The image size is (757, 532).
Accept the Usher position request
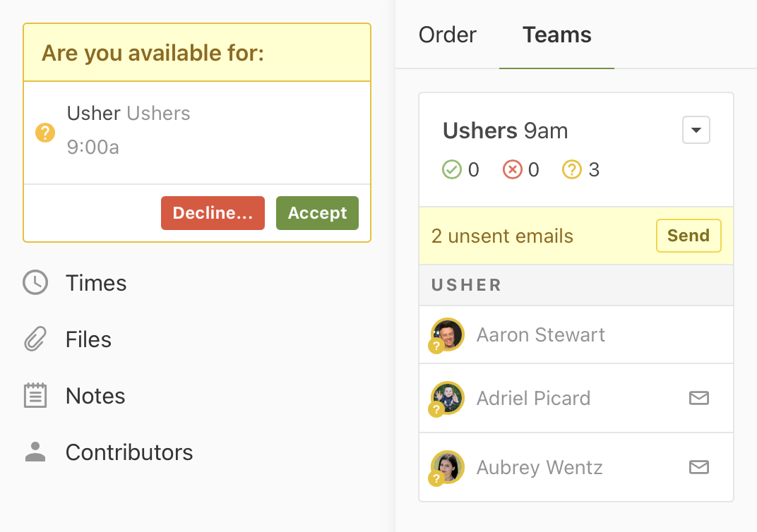tap(317, 213)
